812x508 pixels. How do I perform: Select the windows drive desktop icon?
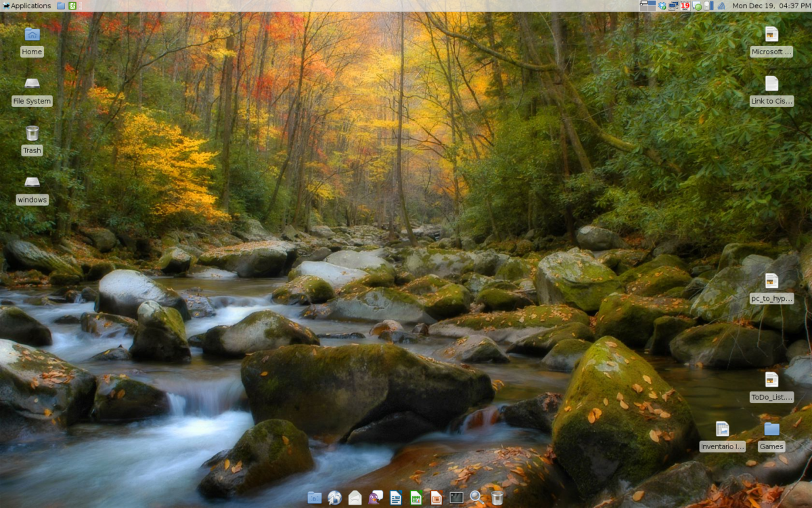pyautogui.click(x=32, y=182)
